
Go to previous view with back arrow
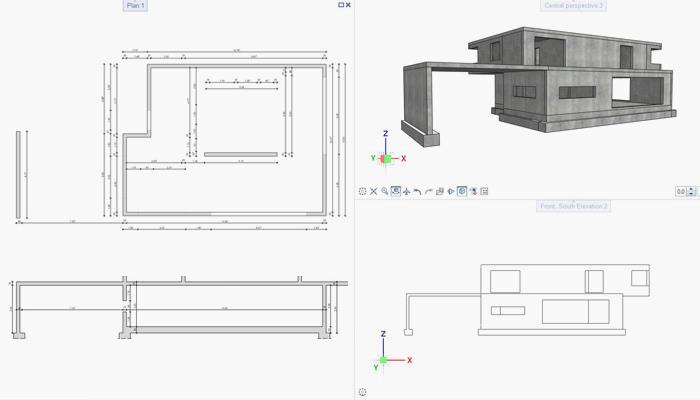point(418,191)
